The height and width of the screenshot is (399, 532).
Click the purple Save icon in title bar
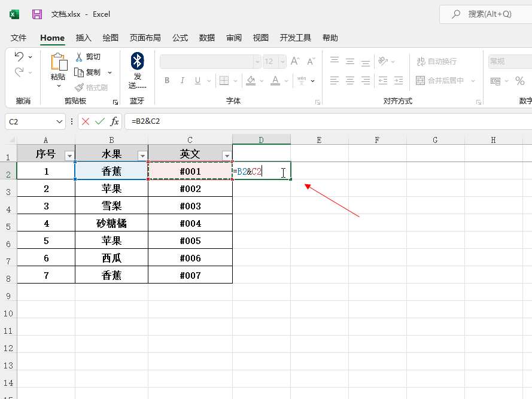click(x=37, y=14)
